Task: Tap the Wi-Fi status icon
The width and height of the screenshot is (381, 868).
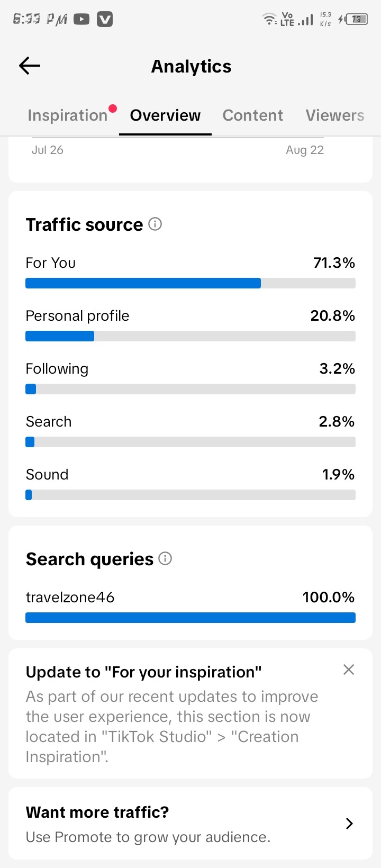Action: click(x=270, y=20)
